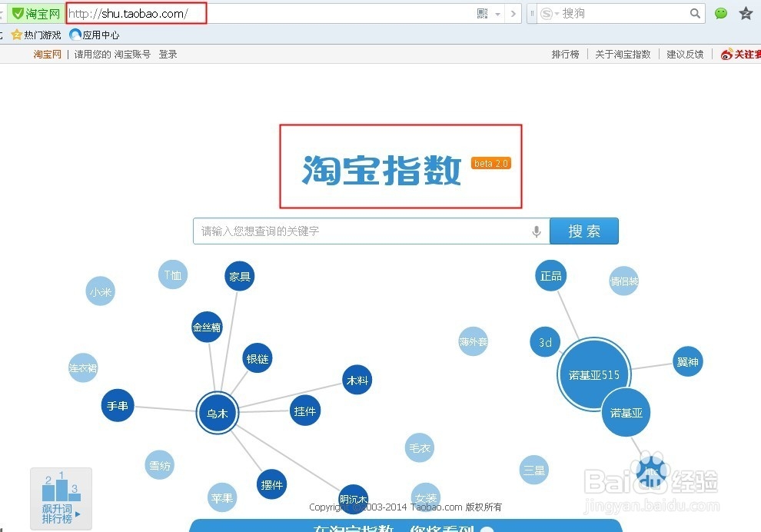Click the Sogou search magnifier icon
761x532 pixels.
[x=694, y=13]
